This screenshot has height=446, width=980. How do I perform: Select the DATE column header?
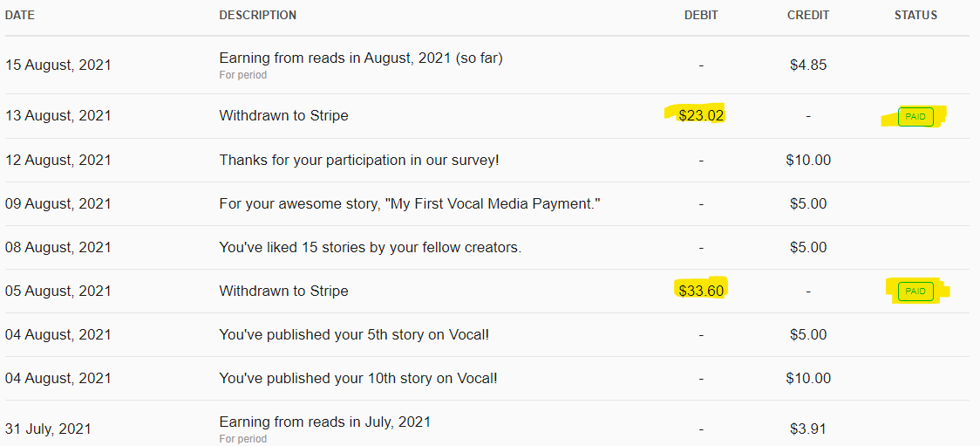[x=20, y=15]
